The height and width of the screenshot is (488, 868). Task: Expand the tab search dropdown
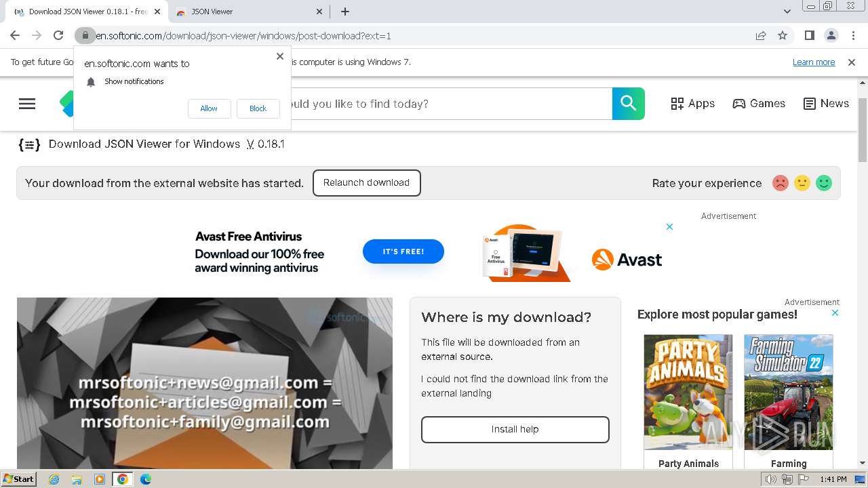point(787,12)
